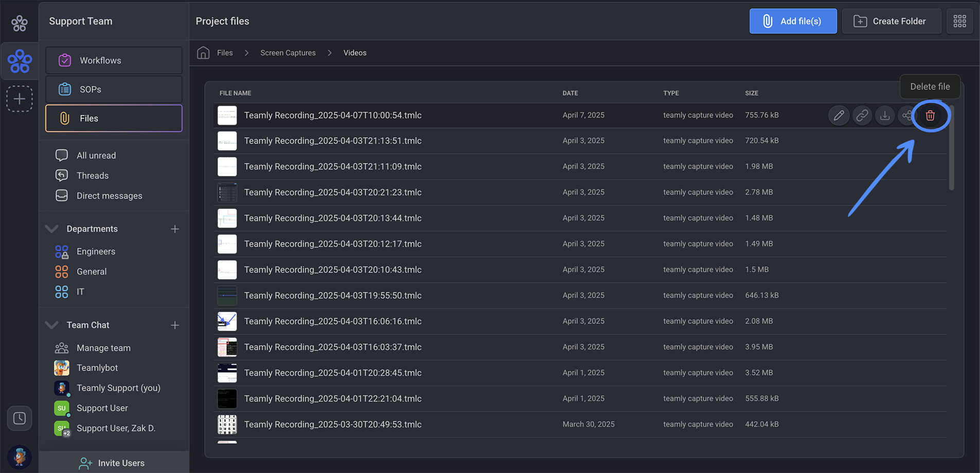Open thumbnail of recording 2025-04-03T16:03:37
This screenshot has width=980, height=473.
227,347
